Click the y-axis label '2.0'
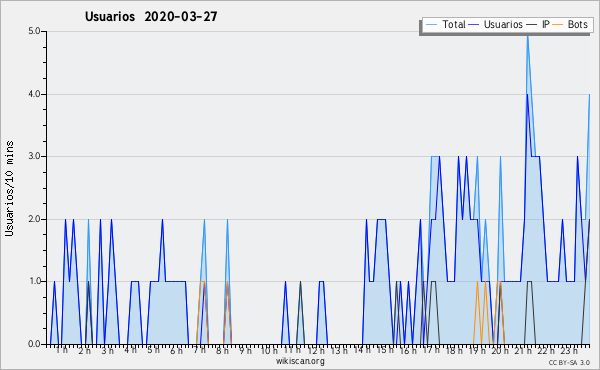This screenshot has width=600, height=370. [34, 219]
